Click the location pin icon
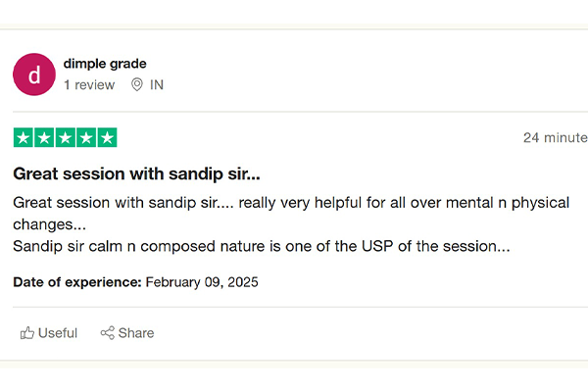This screenshot has width=588, height=392. click(x=137, y=85)
